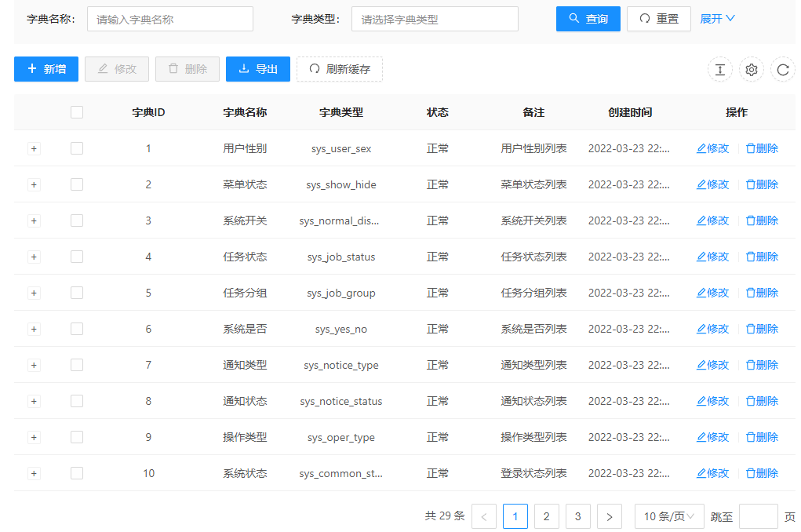The height and width of the screenshot is (532, 801).
Task: Click the circular refresh table icon
Action: (x=782, y=70)
